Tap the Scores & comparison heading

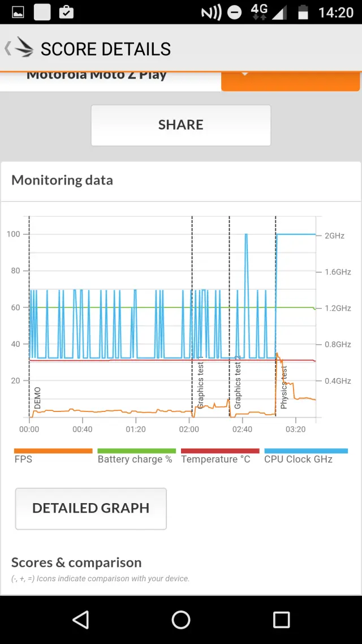tap(76, 563)
